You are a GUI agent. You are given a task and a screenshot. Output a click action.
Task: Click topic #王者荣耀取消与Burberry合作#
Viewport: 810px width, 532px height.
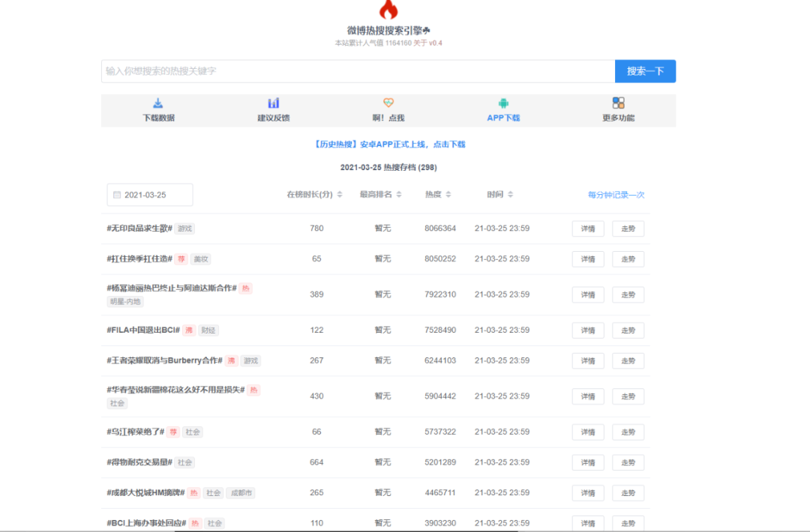pyautogui.click(x=165, y=360)
